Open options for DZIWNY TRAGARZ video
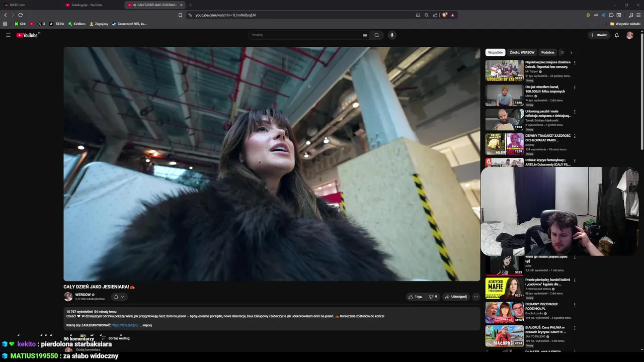The height and width of the screenshot is (362, 644). [x=575, y=136]
